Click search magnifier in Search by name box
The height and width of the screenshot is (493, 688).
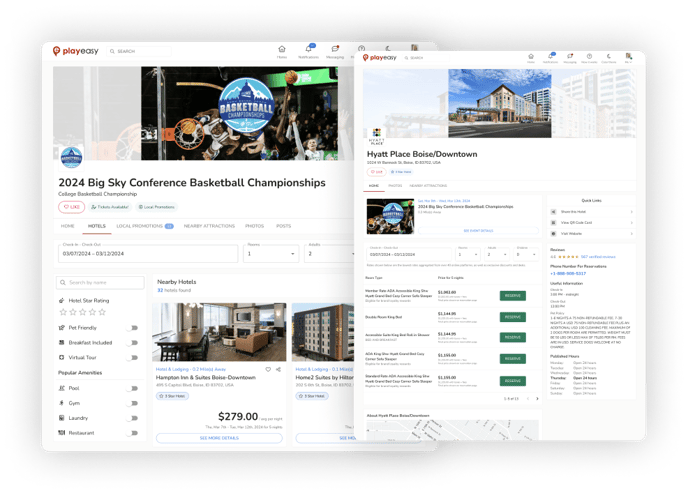click(63, 282)
